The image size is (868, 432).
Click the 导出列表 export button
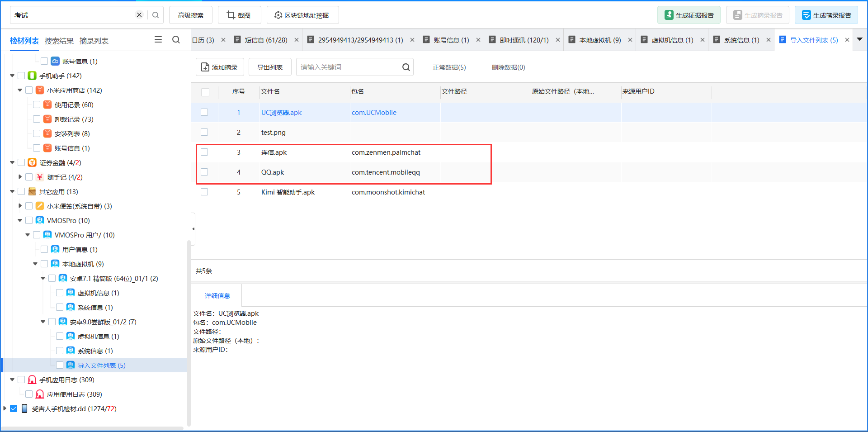pyautogui.click(x=269, y=66)
